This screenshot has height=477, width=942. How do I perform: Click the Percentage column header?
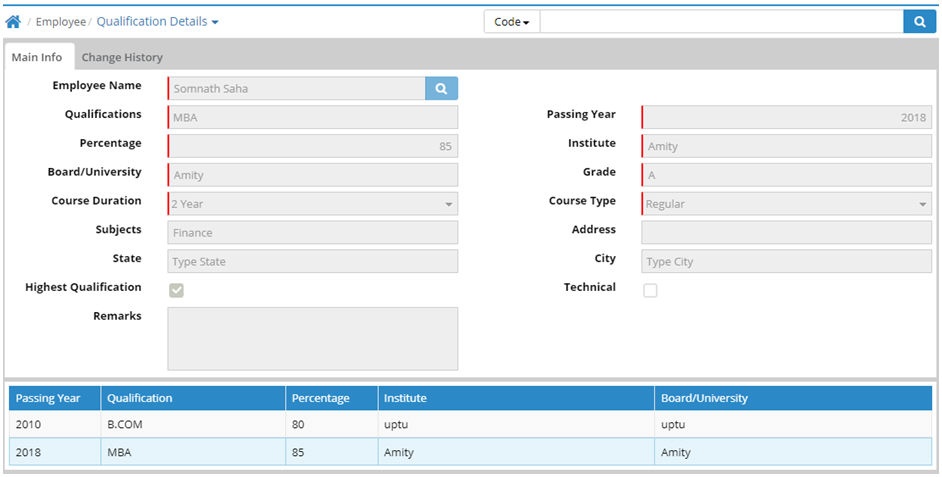click(x=321, y=398)
